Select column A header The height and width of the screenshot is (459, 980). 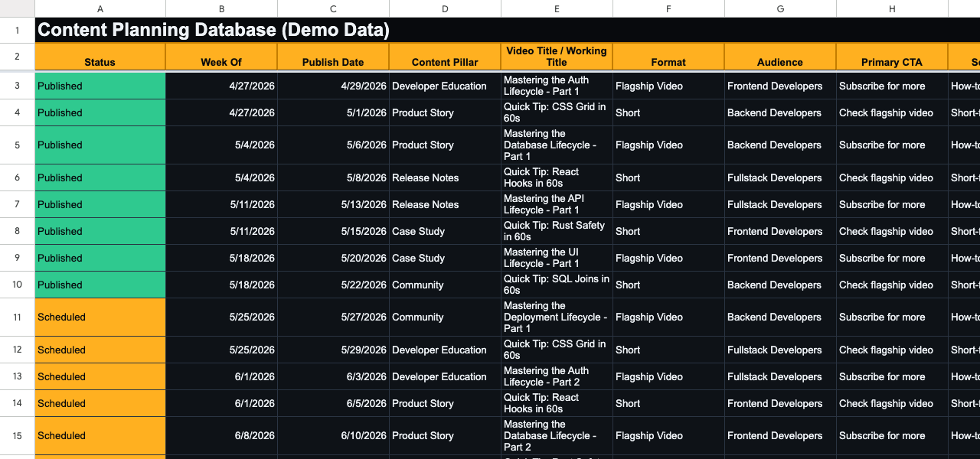(x=100, y=8)
